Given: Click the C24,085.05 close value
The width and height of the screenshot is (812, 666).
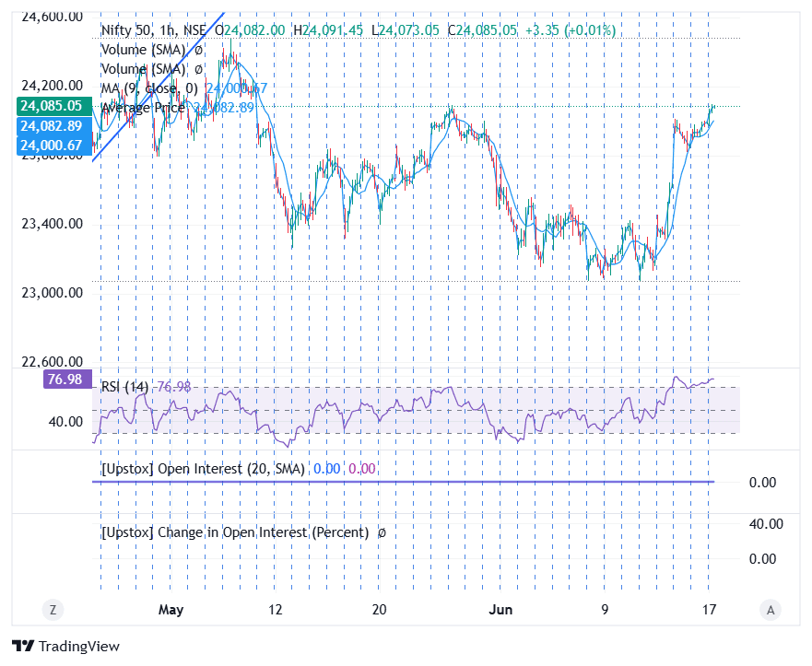Looking at the screenshot, I should [483, 30].
